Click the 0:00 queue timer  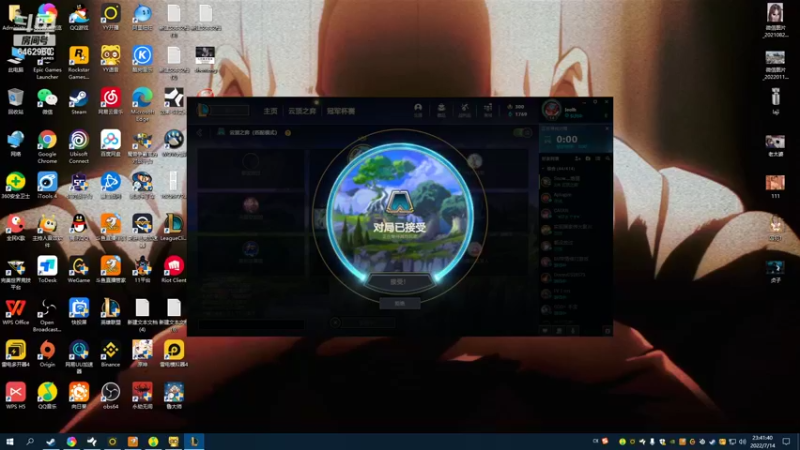[567, 139]
